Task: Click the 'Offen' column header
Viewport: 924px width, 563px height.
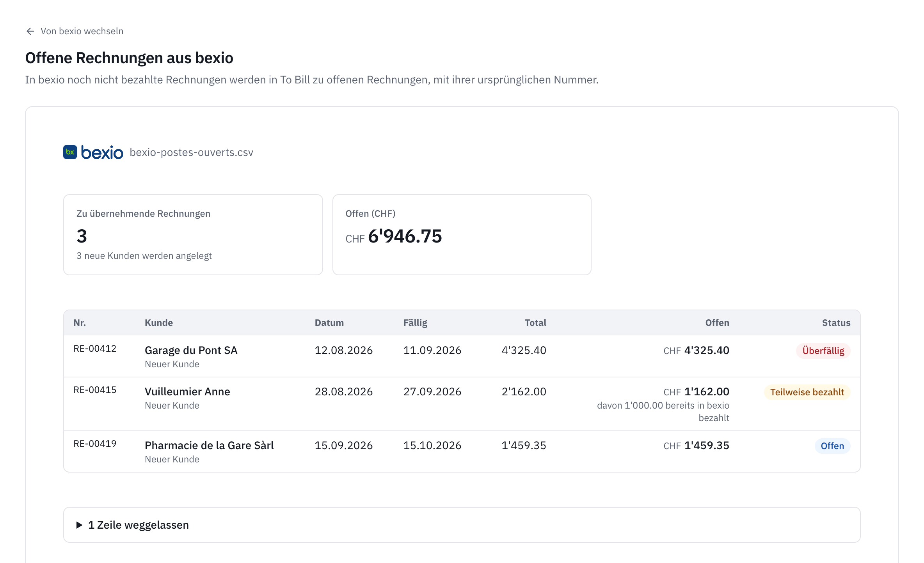Action: tap(717, 323)
